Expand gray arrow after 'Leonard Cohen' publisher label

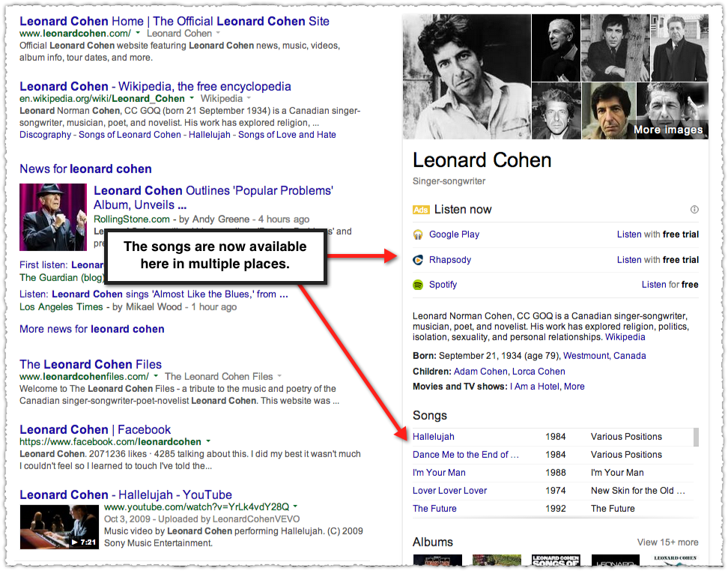[x=218, y=33]
